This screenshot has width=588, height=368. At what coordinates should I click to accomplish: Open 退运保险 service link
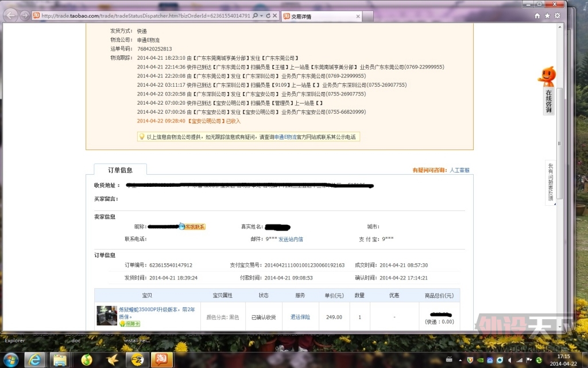pos(300,317)
